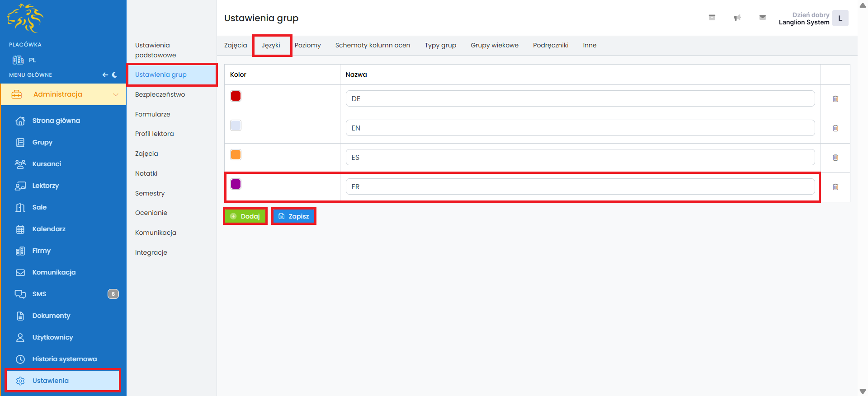Open the user profile avatar menu
868x396 pixels.
tap(840, 19)
